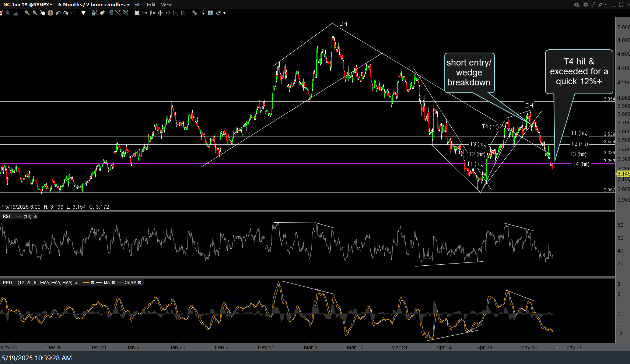Click the wrench configuration tool icon
Screen dimensions: 630x364
point(195,13)
